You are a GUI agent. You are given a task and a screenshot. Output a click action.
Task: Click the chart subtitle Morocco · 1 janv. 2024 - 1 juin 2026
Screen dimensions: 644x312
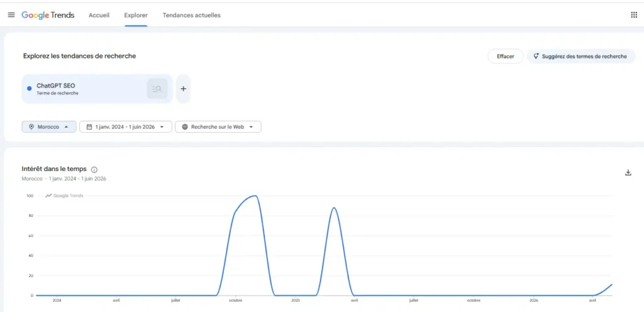pyautogui.click(x=64, y=179)
